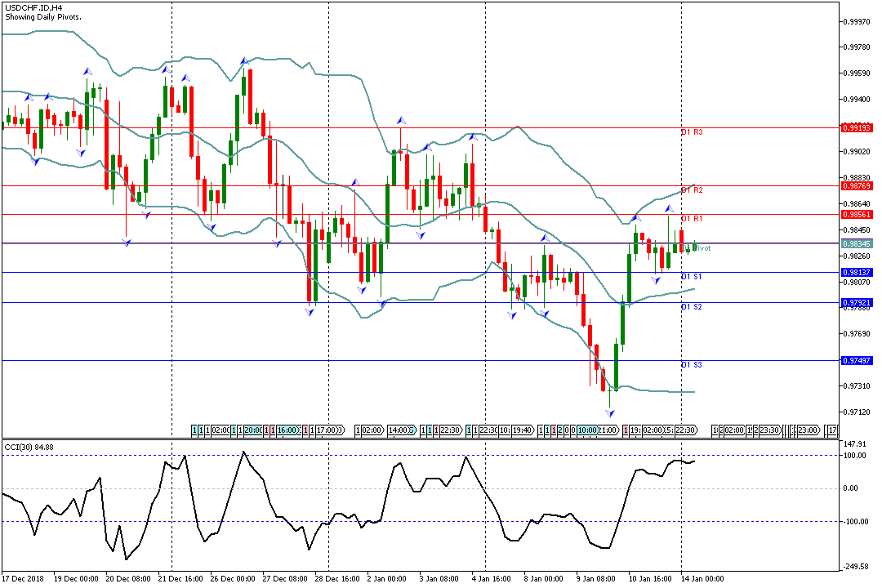Click the cyan 20:00 news event marker

252,430
